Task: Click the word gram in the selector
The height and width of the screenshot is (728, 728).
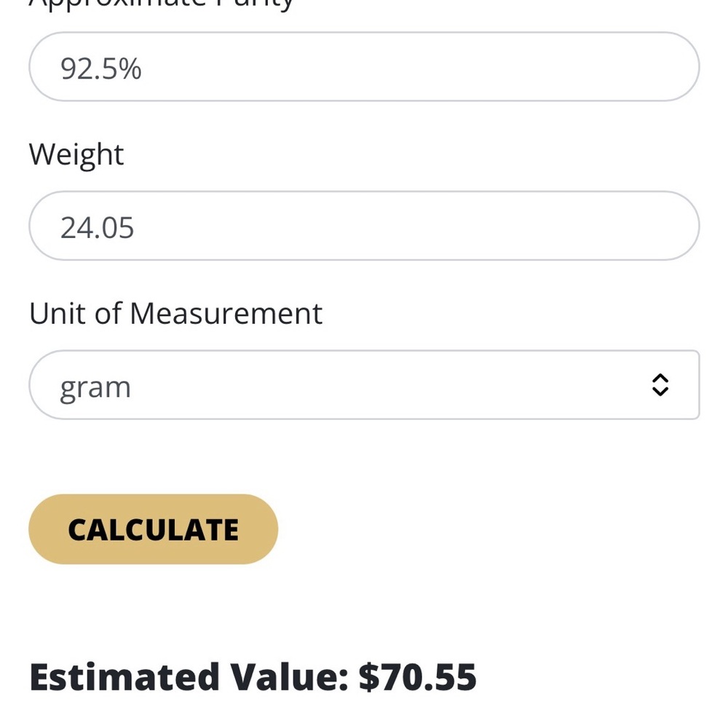Action: (x=95, y=387)
